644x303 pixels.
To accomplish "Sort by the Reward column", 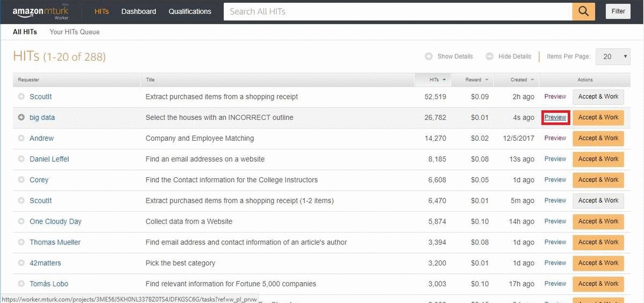I will (472, 80).
